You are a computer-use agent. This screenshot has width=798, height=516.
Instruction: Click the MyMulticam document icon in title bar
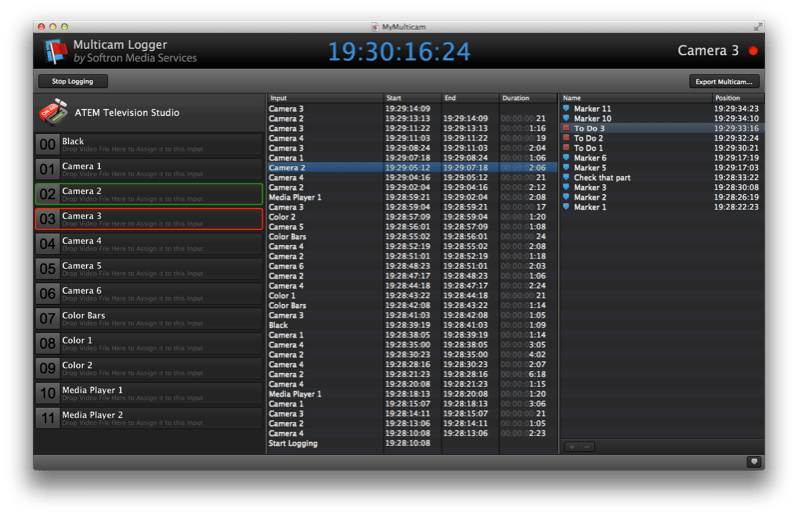[x=375, y=27]
